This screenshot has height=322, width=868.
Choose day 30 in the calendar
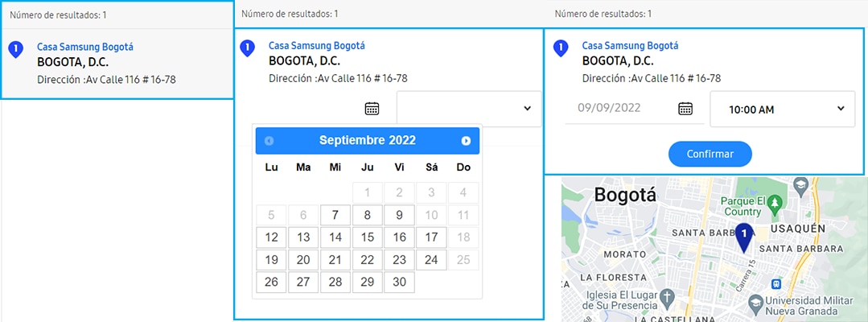tap(399, 282)
